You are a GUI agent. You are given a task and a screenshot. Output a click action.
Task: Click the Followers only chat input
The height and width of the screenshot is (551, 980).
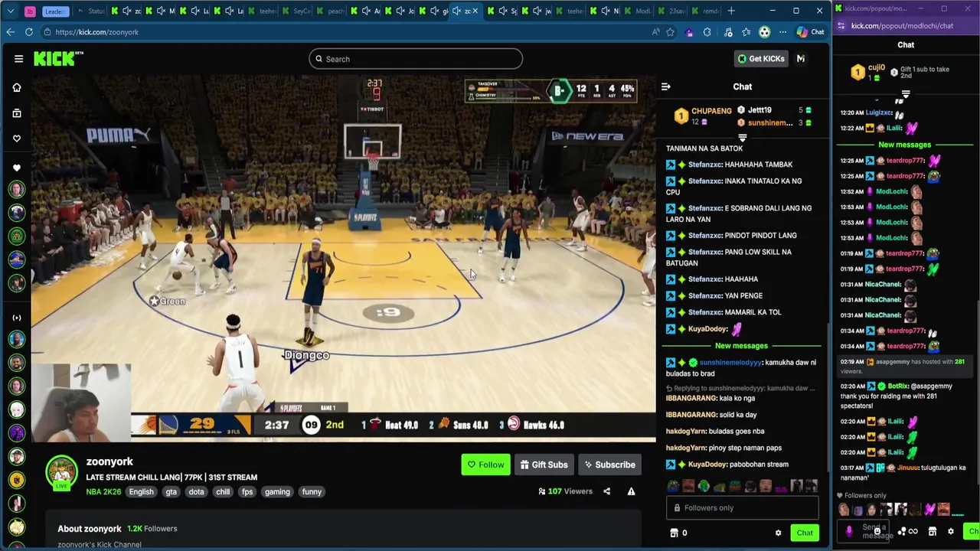tap(742, 508)
